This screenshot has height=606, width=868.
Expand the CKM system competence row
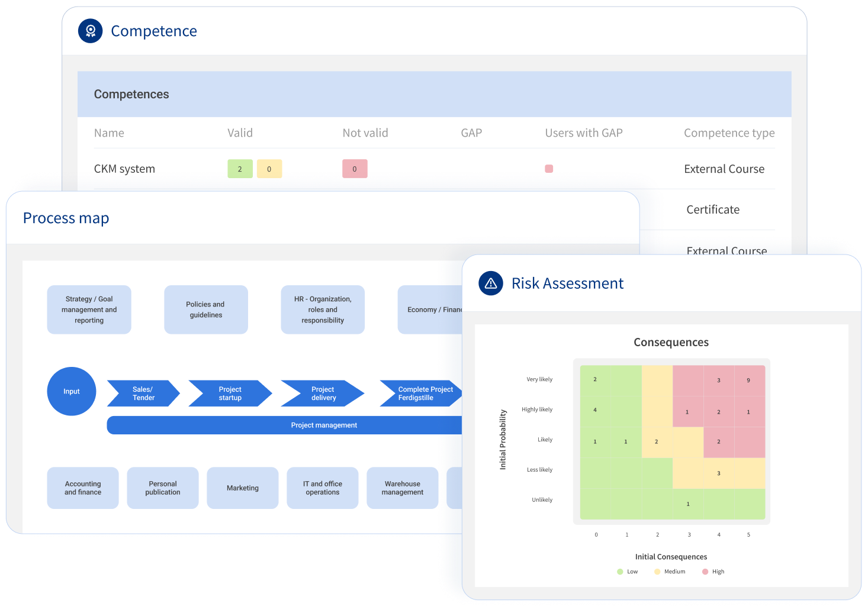pos(124,169)
